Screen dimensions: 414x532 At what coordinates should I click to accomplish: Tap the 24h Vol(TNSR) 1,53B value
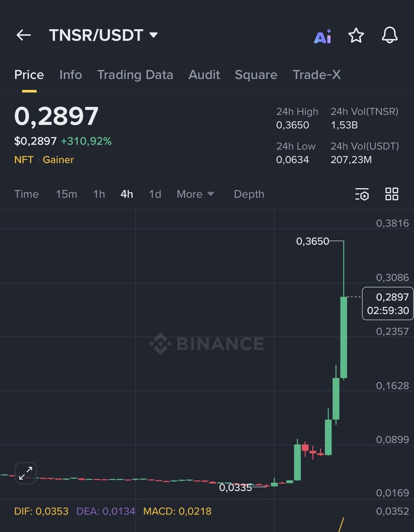click(x=344, y=125)
